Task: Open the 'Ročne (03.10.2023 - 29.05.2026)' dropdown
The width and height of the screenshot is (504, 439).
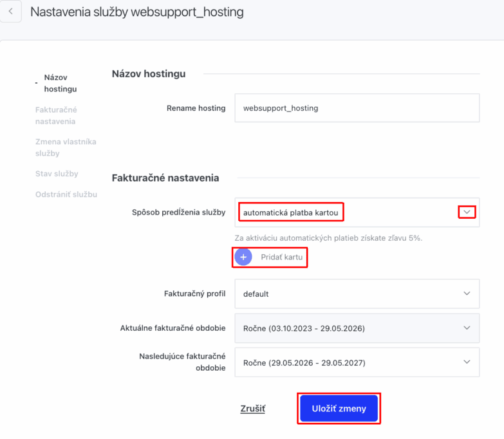Action: 348,328
